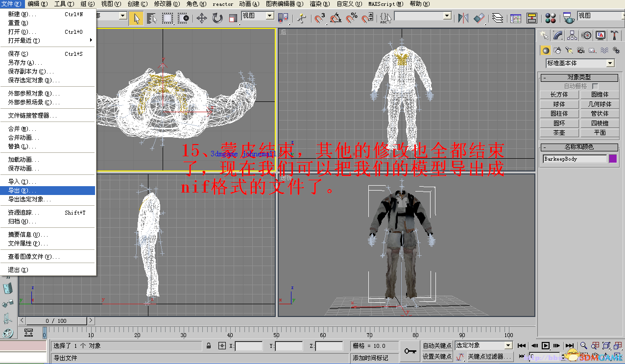
Task: Choose the rectangular selection region tool
Action: [168, 19]
